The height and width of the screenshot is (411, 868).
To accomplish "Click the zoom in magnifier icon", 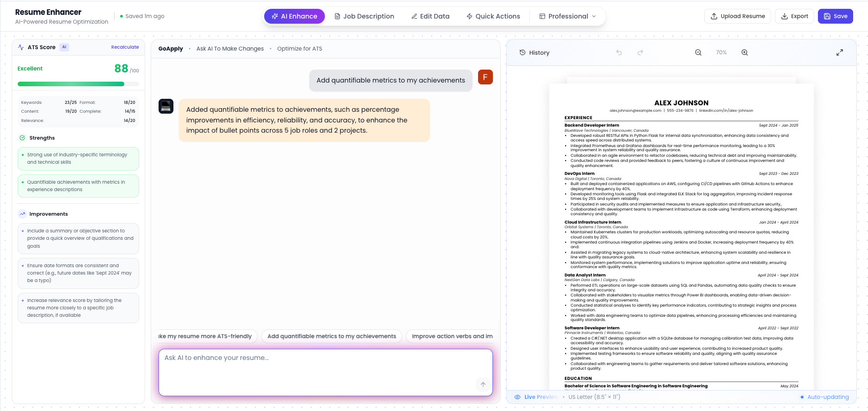I will pyautogui.click(x=745, y=52).
